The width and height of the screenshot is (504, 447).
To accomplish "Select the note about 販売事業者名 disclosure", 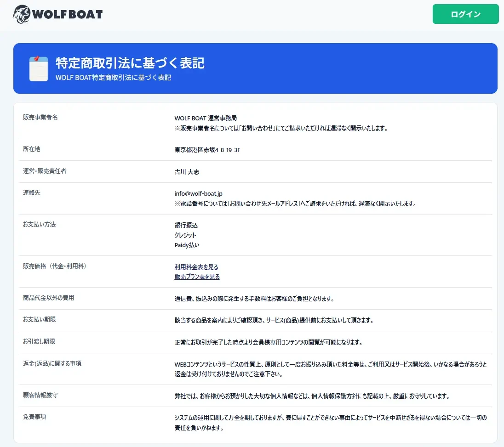I will point(281,128).
